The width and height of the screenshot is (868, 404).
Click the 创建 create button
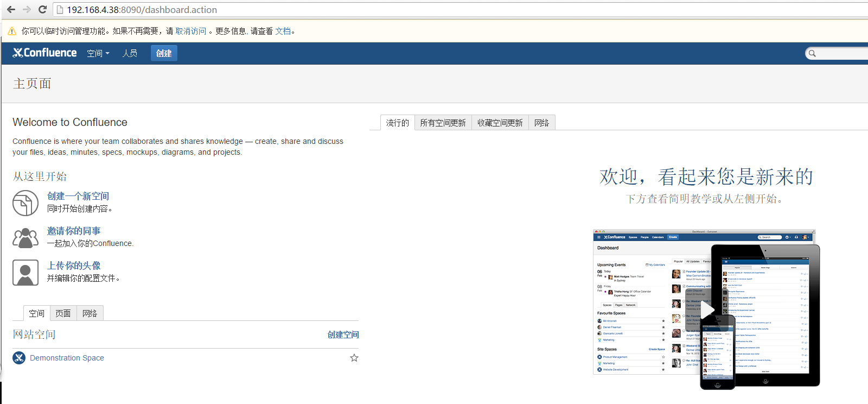tap(164, 53)
